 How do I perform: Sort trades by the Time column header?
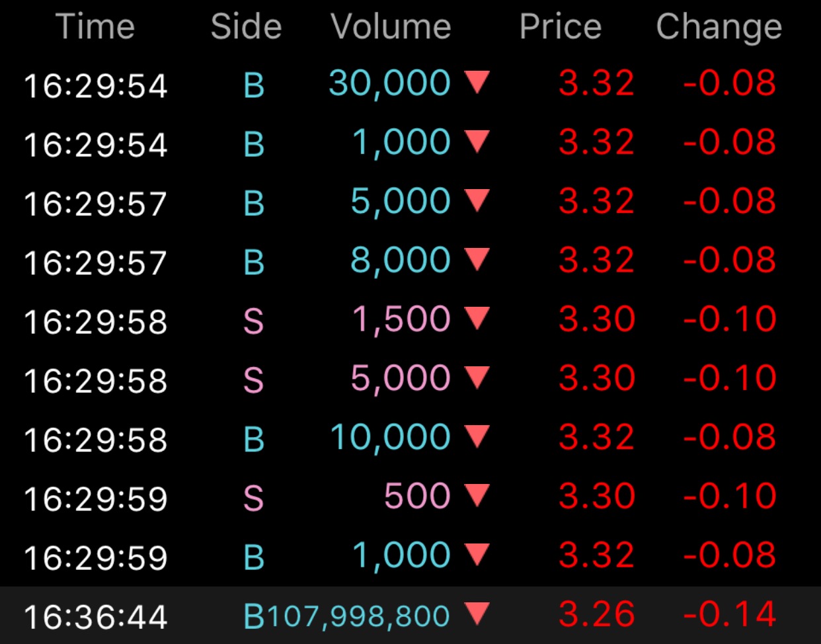pyautogui.click(x=96, y=27)
